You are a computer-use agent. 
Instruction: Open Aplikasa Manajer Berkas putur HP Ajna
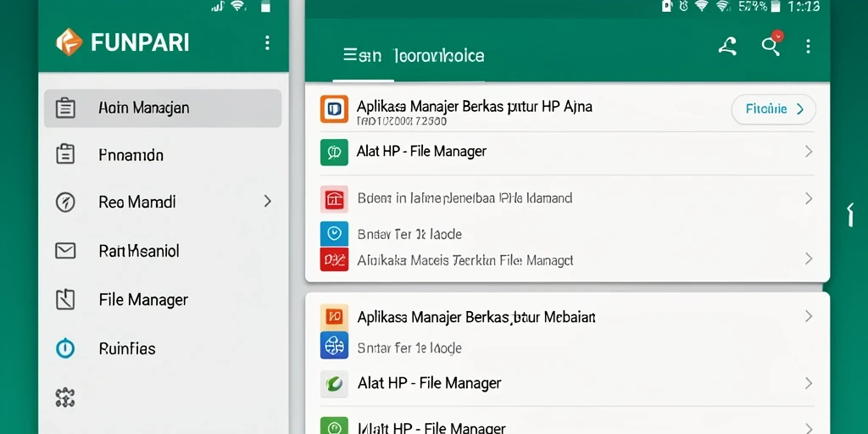(474, 106)
